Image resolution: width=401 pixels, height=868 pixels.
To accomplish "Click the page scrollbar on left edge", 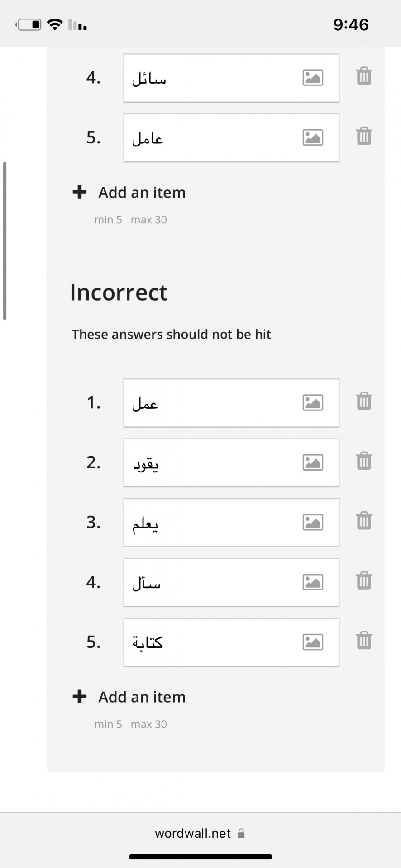I will [5, 241].
